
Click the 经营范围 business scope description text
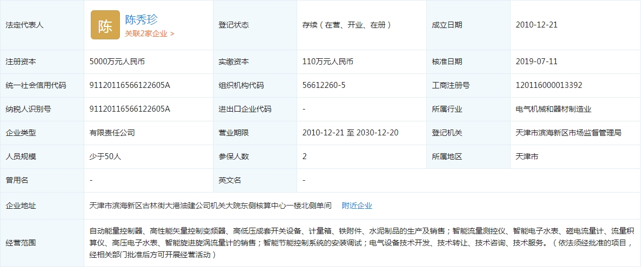[361, 243]
